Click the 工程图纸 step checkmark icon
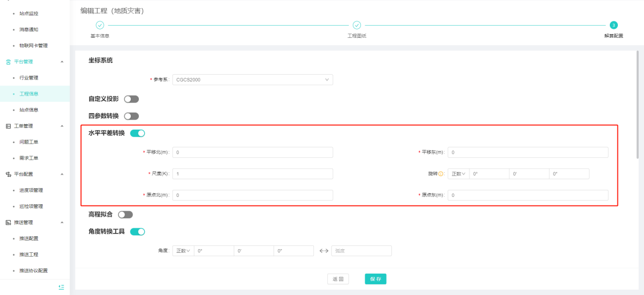644x295 pixels. [357, 25]
